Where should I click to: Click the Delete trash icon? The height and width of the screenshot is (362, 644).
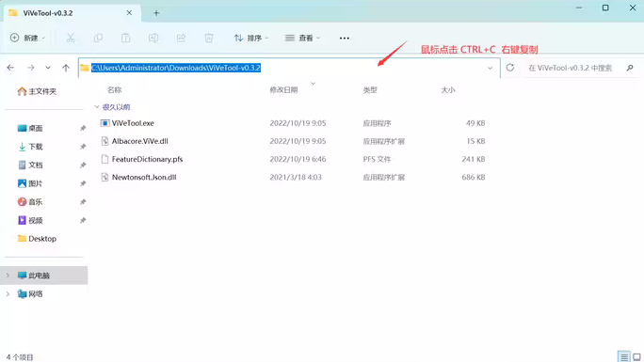coord(209,38)
